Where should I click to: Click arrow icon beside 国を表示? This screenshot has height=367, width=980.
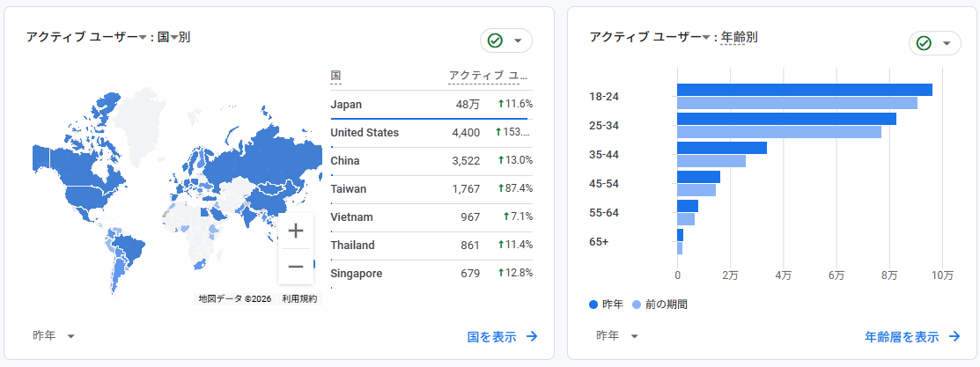click(x=532, y=336)
